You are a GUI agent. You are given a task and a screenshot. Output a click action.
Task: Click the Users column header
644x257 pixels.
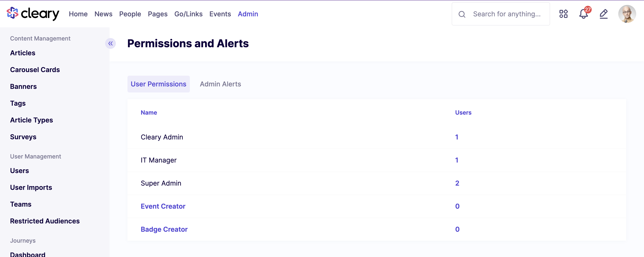[x=463, y=113]
